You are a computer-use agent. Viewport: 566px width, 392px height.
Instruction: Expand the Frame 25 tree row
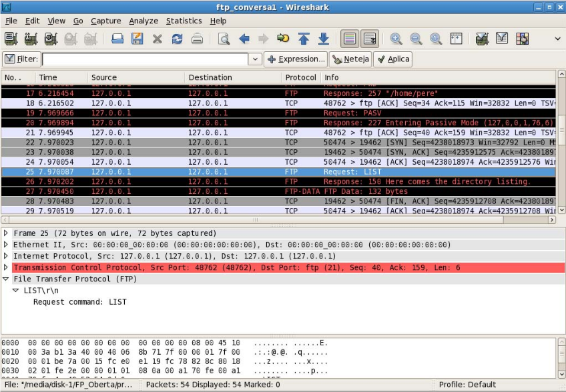pos(7,233)
